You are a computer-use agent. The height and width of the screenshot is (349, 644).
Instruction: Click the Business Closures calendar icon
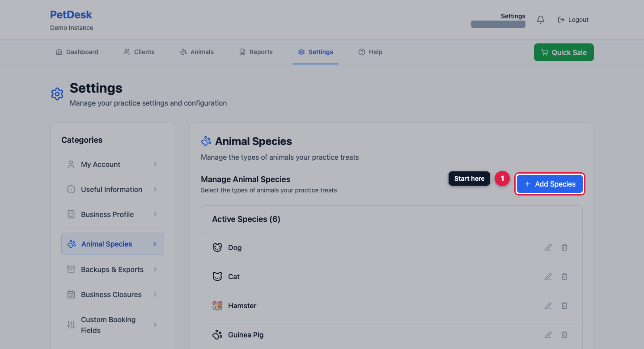pyautogui.click(x=71, y=294)
